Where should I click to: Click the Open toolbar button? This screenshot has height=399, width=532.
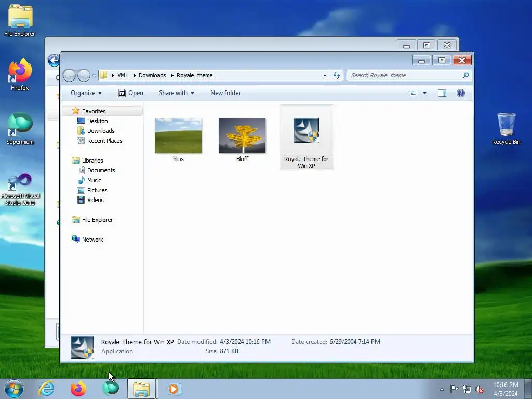131,93
